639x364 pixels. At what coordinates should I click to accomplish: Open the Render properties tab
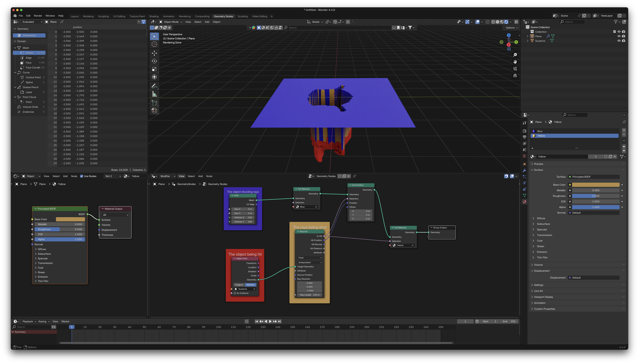(524, 131)
